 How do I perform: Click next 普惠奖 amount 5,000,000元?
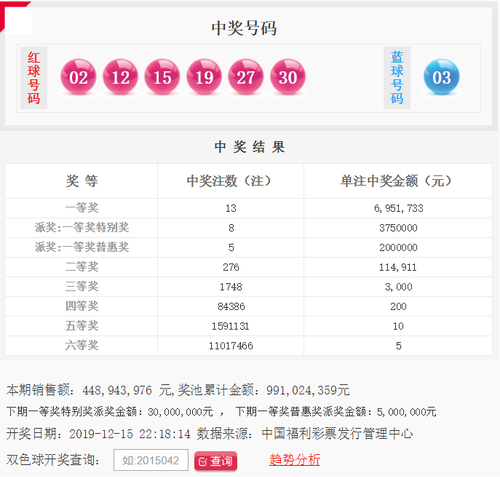(x=406, y=412)
